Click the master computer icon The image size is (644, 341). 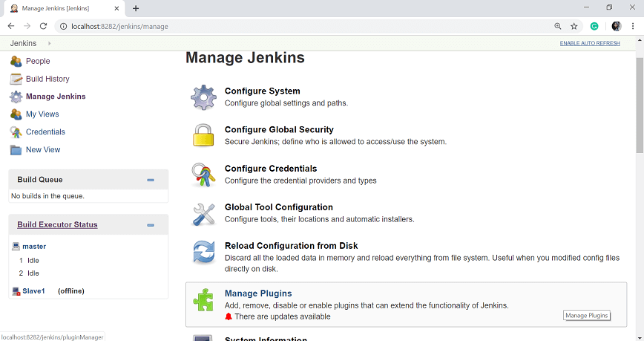click(x=16, y=247)
